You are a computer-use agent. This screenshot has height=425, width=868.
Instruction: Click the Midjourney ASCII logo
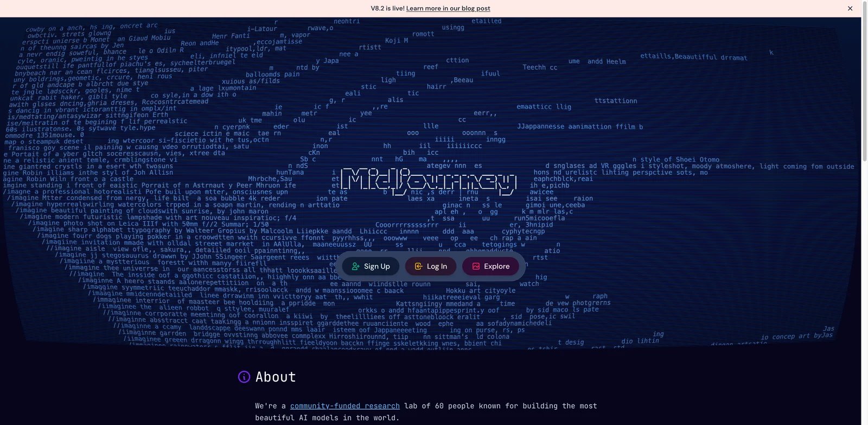pos(429,181)
